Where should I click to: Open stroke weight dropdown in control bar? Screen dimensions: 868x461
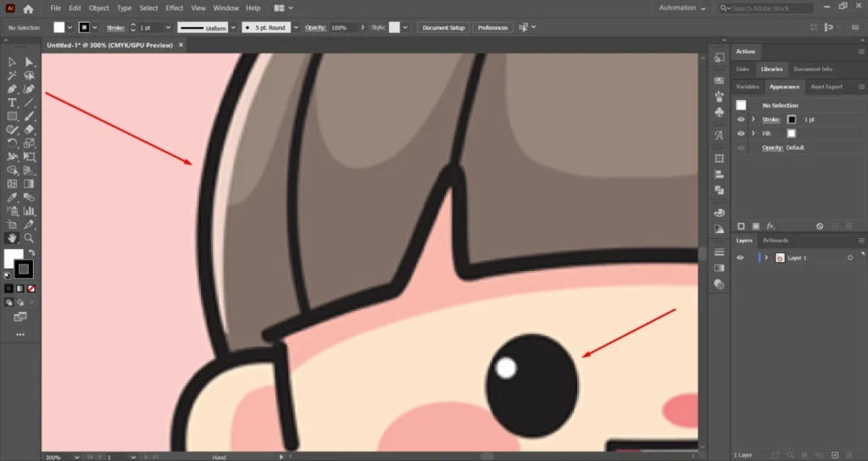[169, 28]
